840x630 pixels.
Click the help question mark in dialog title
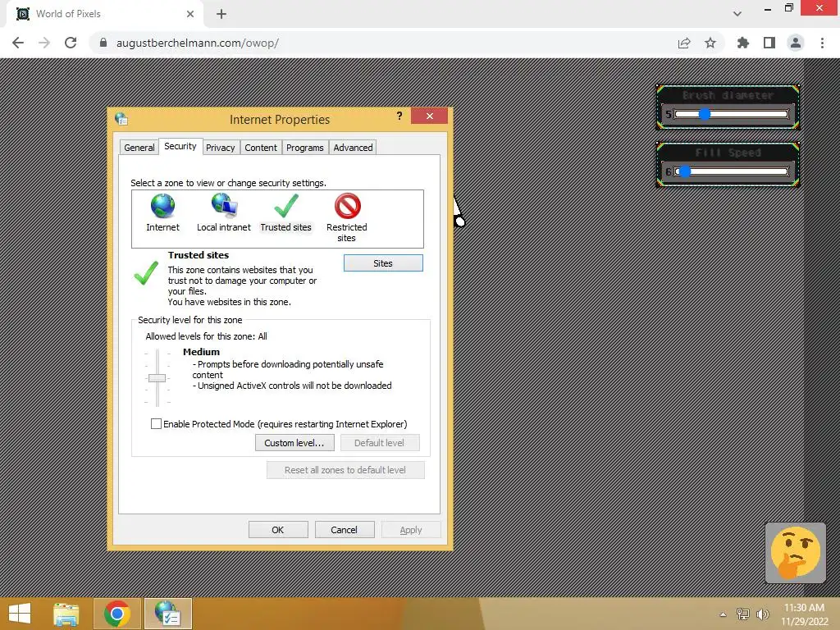(399, 116)
